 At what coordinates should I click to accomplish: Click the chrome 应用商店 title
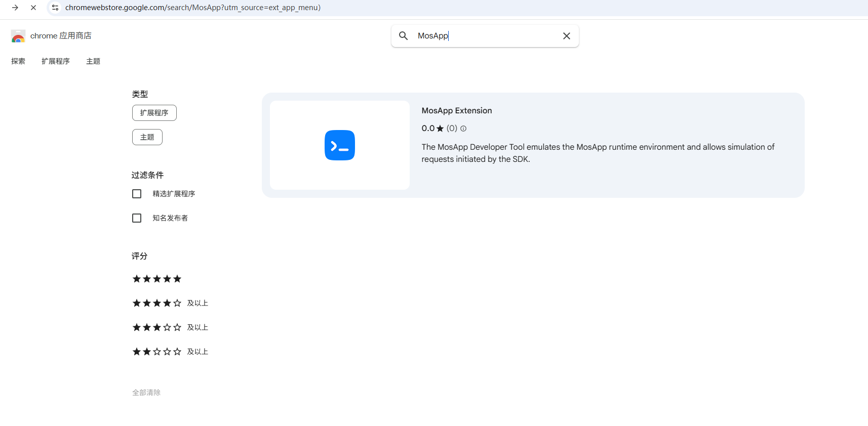point(61,36)
